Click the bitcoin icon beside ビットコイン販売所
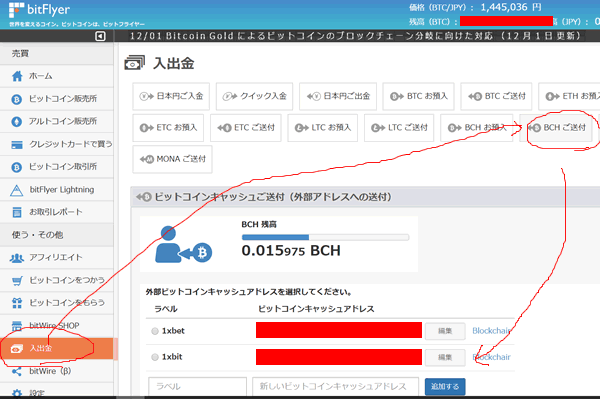 tap(16, 99)
